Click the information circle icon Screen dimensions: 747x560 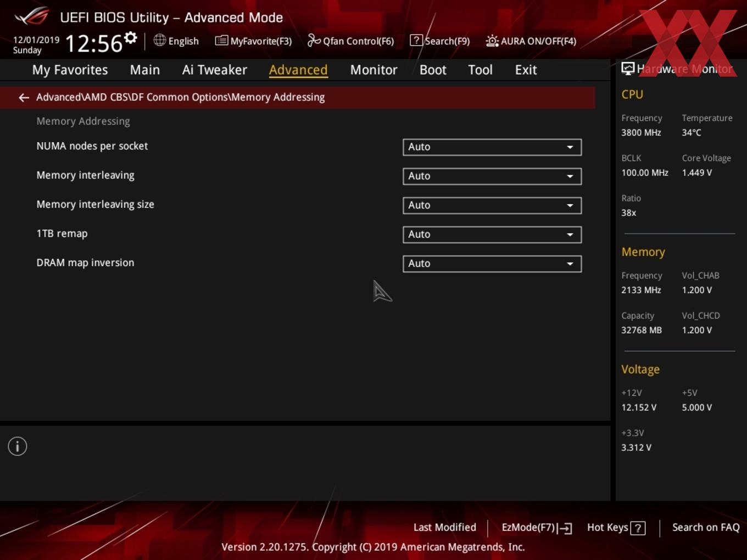18,446
